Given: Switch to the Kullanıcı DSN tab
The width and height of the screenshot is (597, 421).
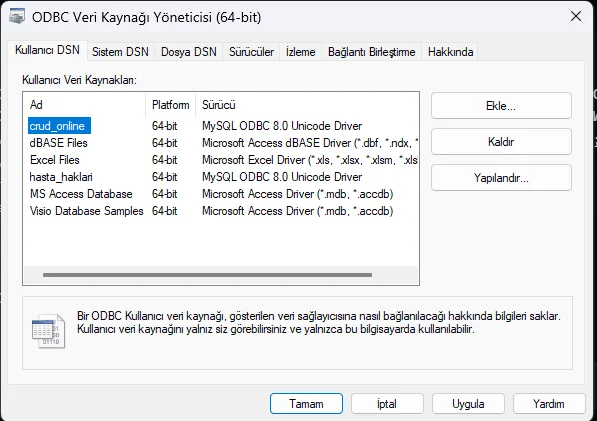Looking at the screenshot, I should coord(48,50).
